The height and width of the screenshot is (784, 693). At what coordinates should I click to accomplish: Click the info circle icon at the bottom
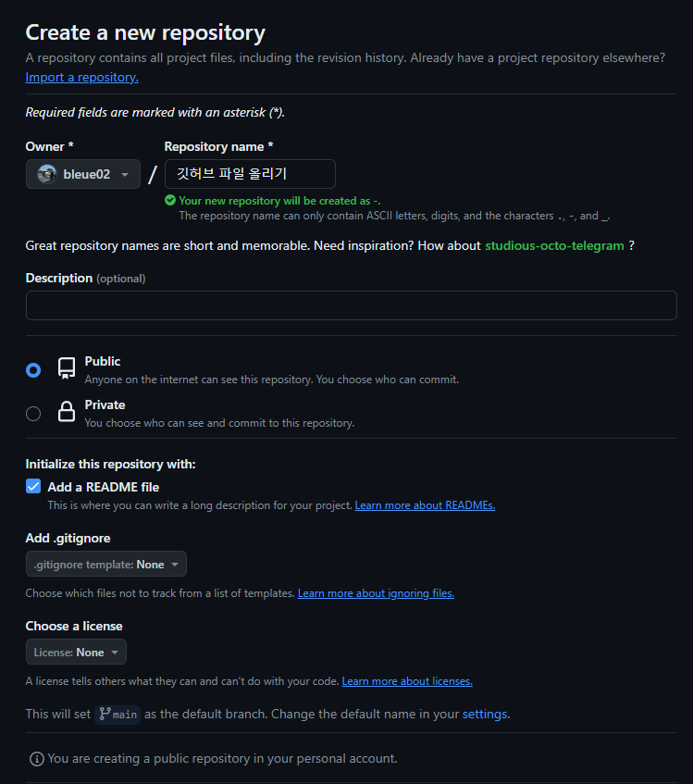(36, 758)
